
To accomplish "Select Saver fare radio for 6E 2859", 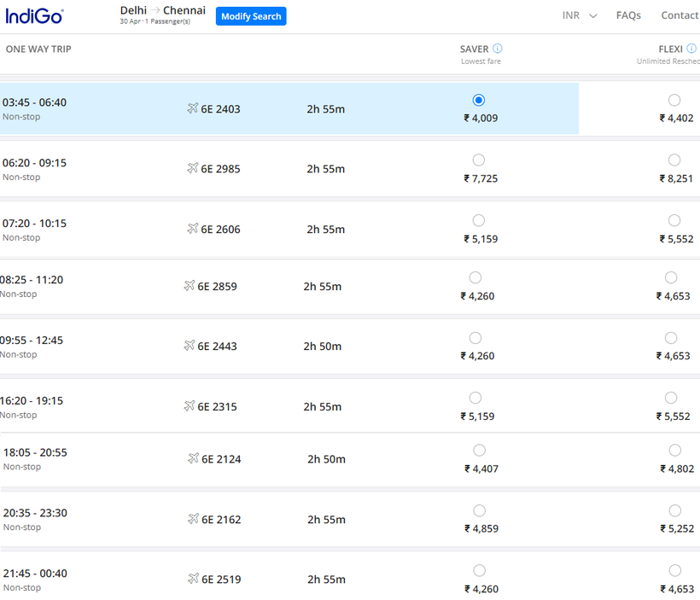I will click(x=475, y=277).
